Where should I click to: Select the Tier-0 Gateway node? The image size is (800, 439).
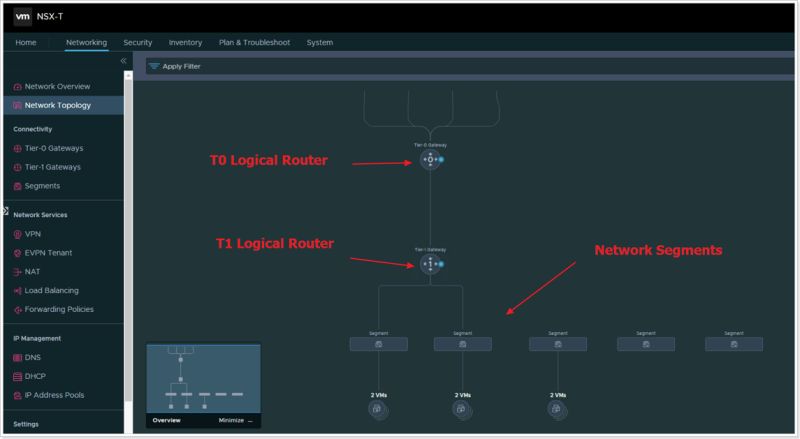[430, 160]
